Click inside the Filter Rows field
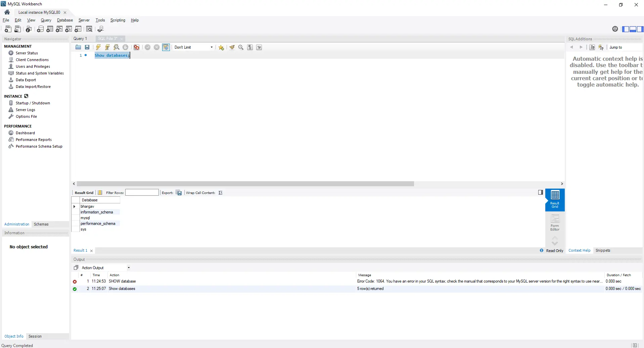Viewport: 644px width, 348px height. tap(142, 193)
